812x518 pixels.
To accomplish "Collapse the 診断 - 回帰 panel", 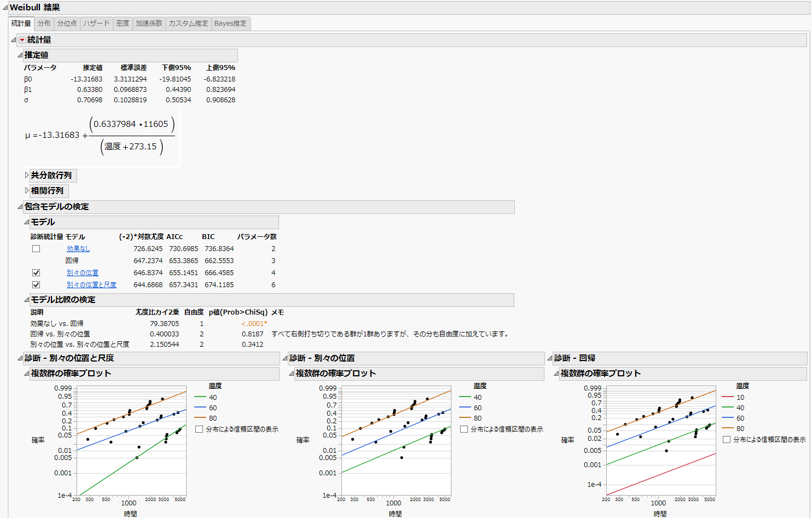I will point(549,358).
